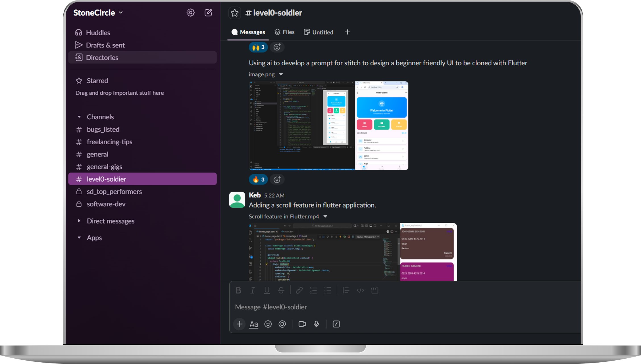The image size is (641, 364).
Task: Open the Directories section
Action: (x=102, y=57)
